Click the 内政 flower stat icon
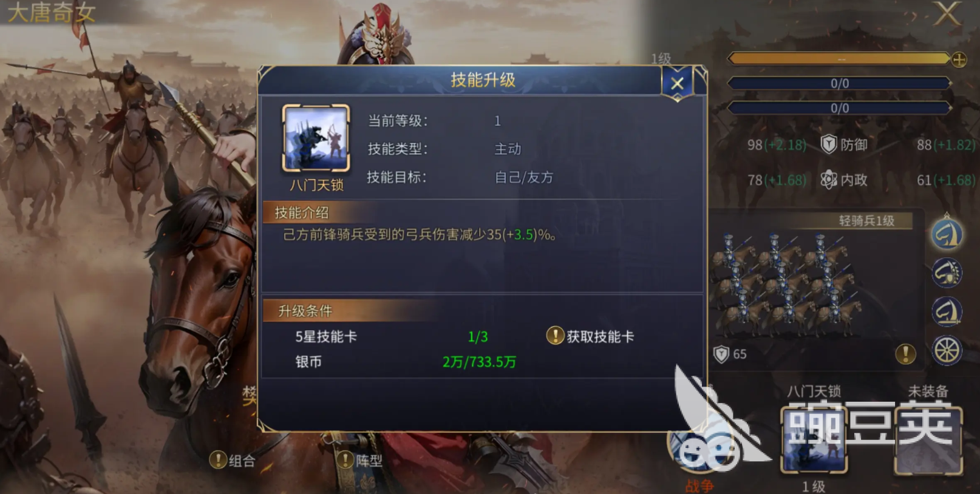 (x=829, y=180)
